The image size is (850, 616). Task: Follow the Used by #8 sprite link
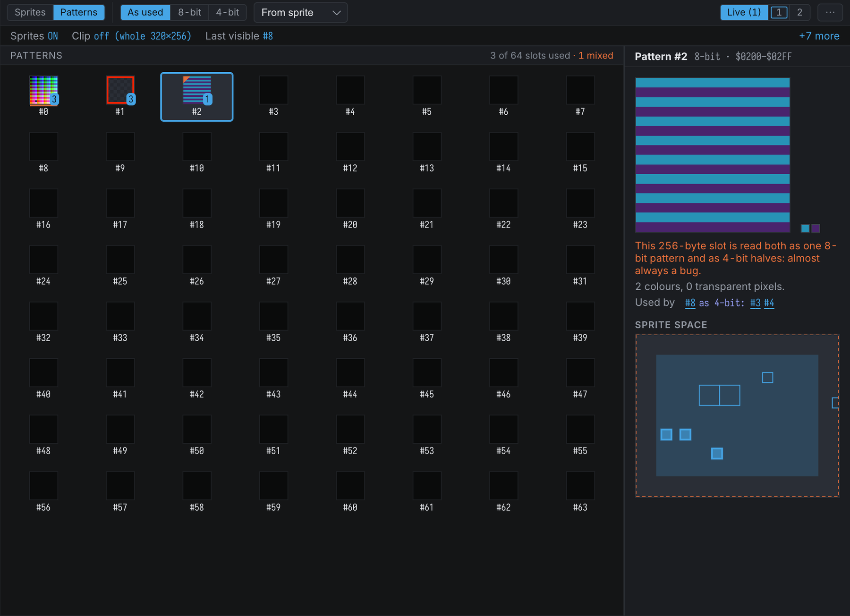click(x=690, y=303)
